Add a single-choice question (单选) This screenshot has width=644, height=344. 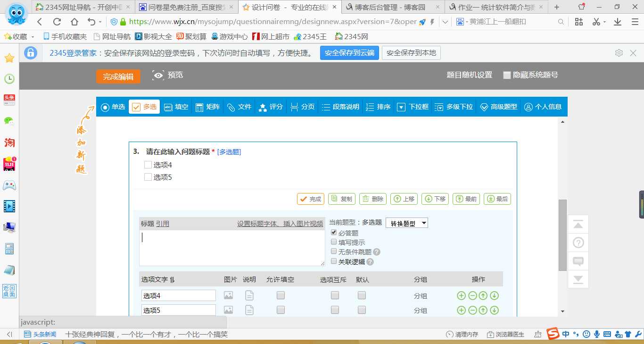(x=113, y=107)
